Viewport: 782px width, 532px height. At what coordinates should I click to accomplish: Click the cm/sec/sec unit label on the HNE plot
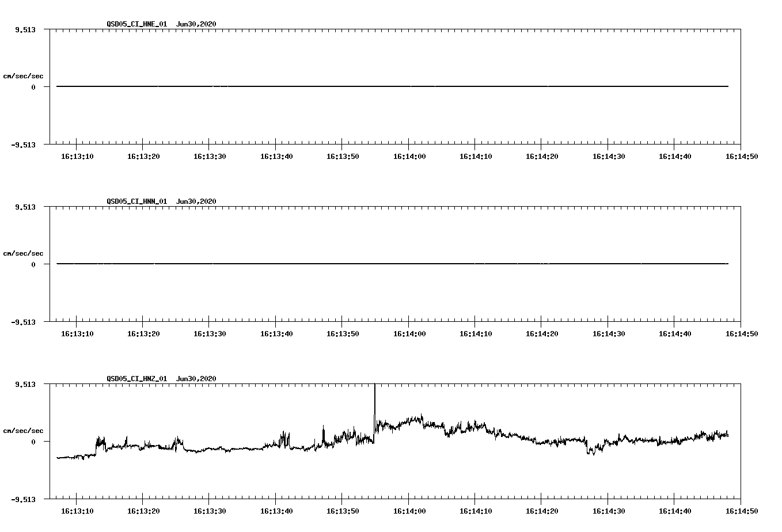[23, 76]
